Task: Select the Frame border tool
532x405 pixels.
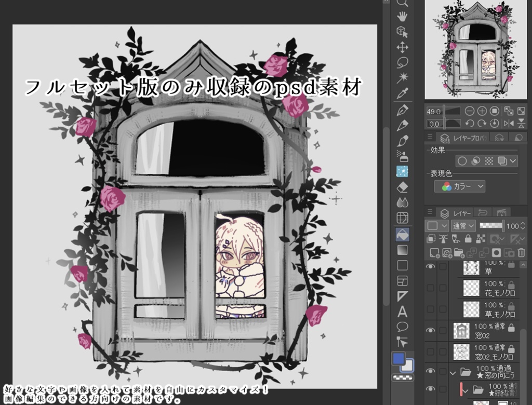Action: click(x=403, y=281)
